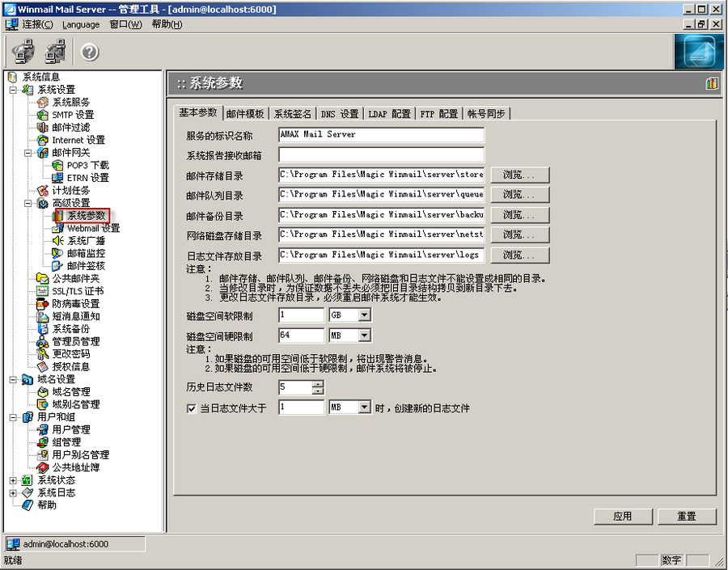Open 域名管理 in the tree
728x570 pixels.
70,391
